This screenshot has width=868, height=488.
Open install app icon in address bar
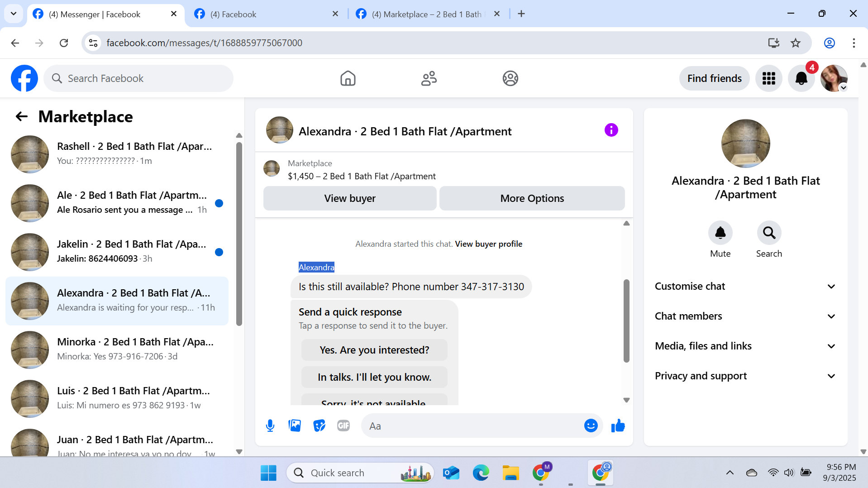point(773,43)
